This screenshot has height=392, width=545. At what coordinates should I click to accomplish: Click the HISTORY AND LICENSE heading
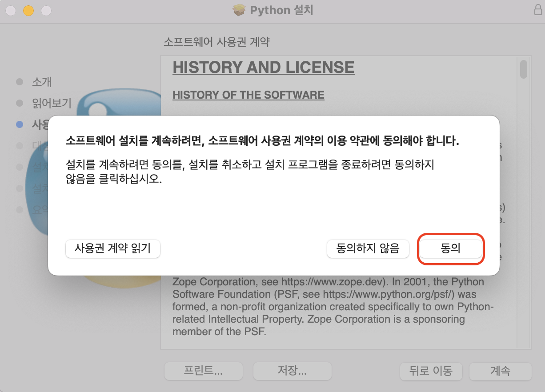264,68
